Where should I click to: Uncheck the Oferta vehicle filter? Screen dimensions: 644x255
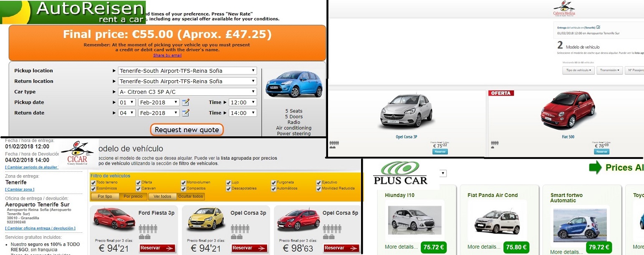139,183
